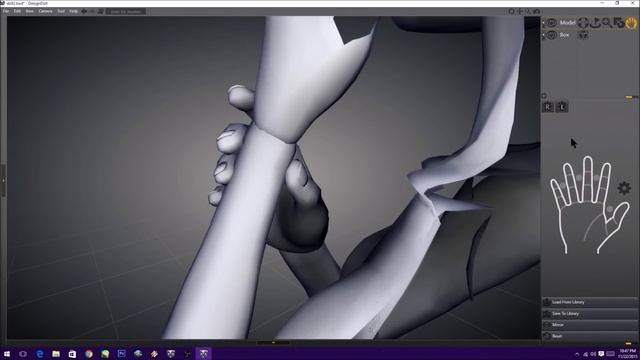Click the search input field in toolbar
The height and width of the screenshot is (360, 640).
click(x=126, y=11)
